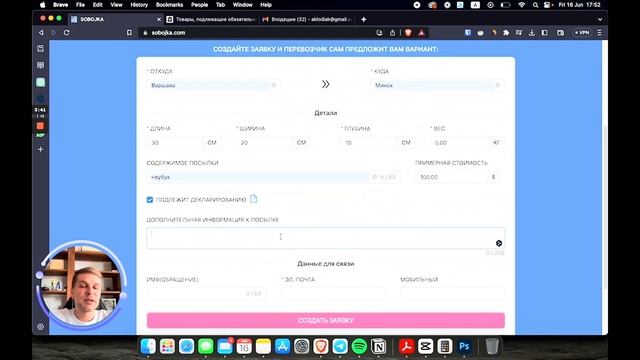Clear the Минск destination selection
Screen dimensions: 640x360
tap(498, 85)
